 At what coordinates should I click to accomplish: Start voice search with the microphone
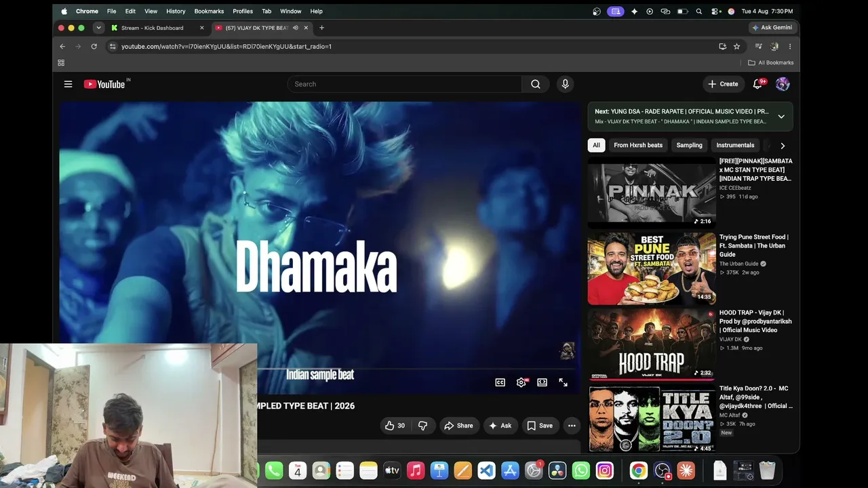pyautogui.click(x=565, y=84)
